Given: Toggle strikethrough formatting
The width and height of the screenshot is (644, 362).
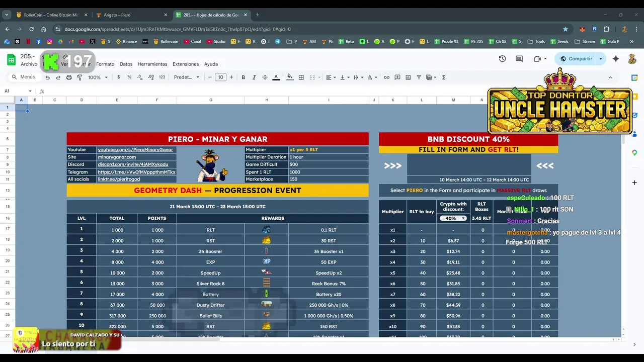Looking at the screenshot, I should tap(265, 77).
